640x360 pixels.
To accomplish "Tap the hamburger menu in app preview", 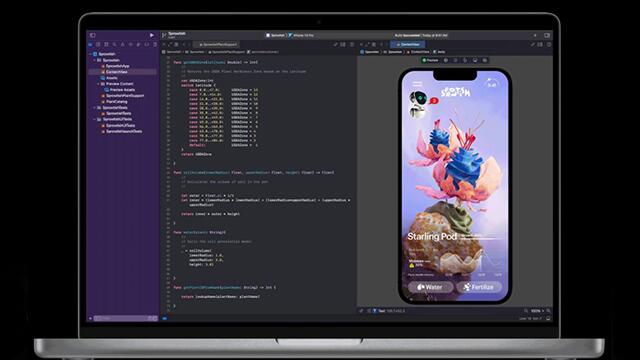I will tap(417, 84).
